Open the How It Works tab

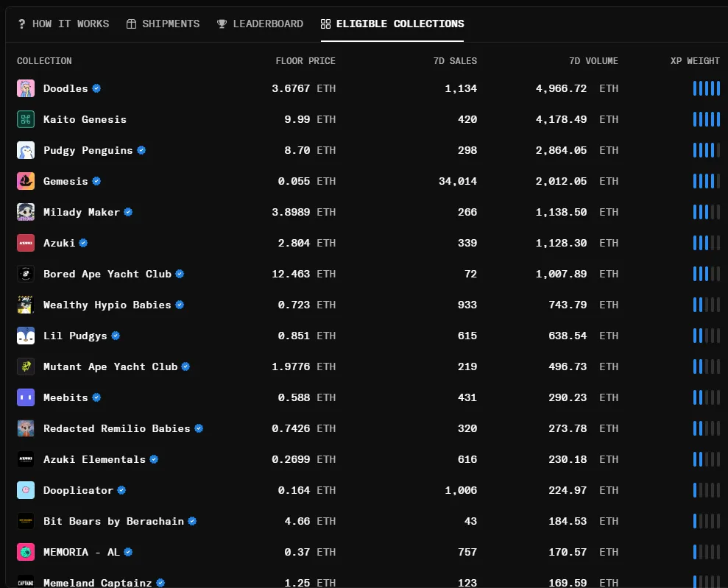(x=63, y=24)
